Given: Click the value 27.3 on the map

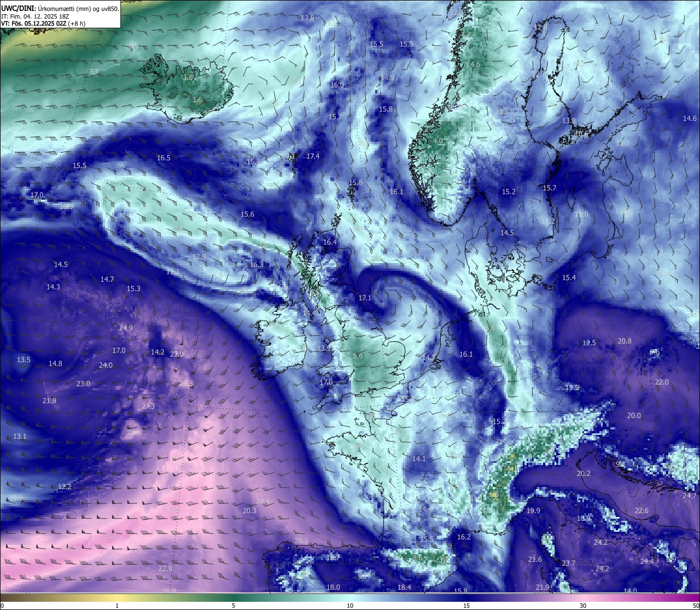Looking at the screenshot, I should pyautogui.click(x=148, y=406).
